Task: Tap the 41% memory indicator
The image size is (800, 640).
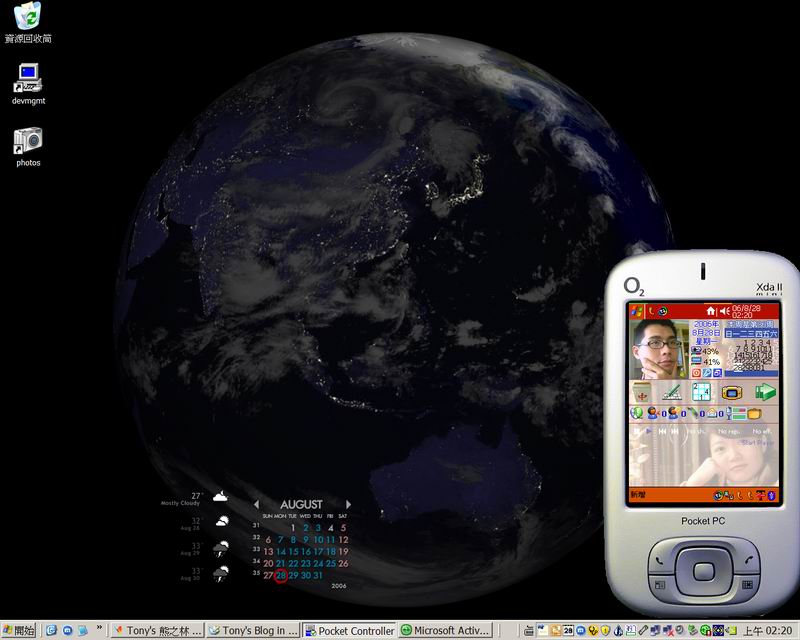Action: tap(705, 361)
